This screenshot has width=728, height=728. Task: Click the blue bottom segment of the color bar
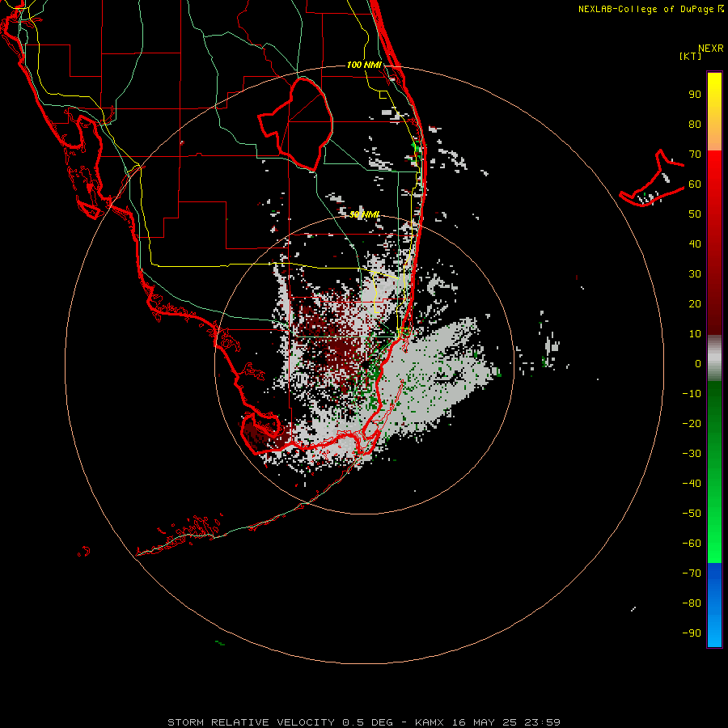pos(714,605)
